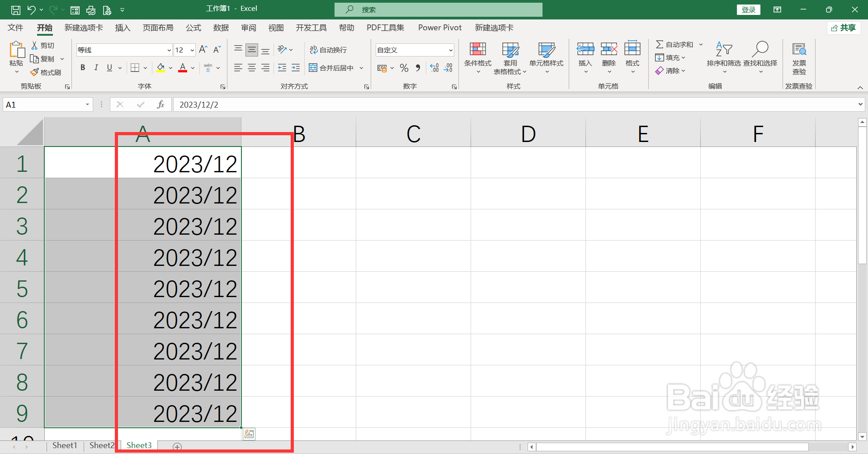The height and width of the screenshot is (454, 868).
Task: Click the new sheet plus button
Action: (177, 447)
